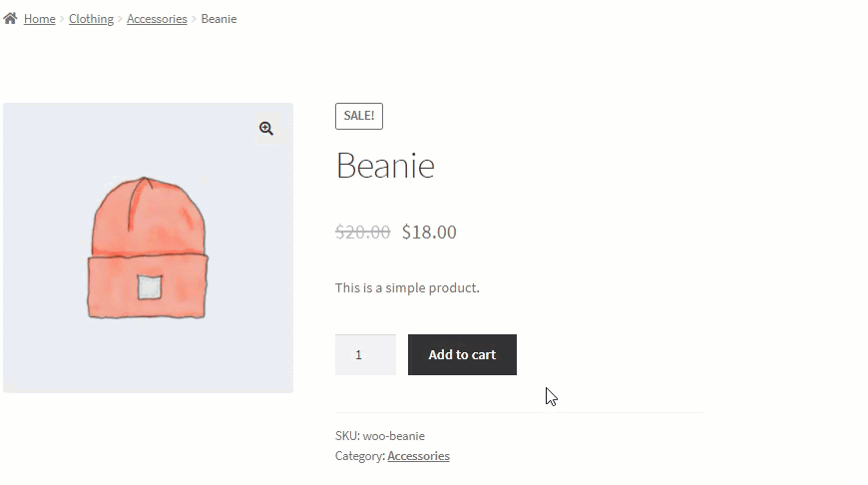The image size is (868, 485).
Task: Click the woo-beanie SKU text
Action: click(393, 436)
